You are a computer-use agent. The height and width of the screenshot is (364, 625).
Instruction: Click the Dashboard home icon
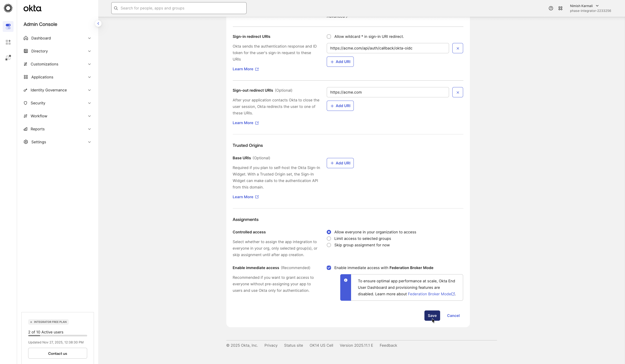(x=26, y=38)
